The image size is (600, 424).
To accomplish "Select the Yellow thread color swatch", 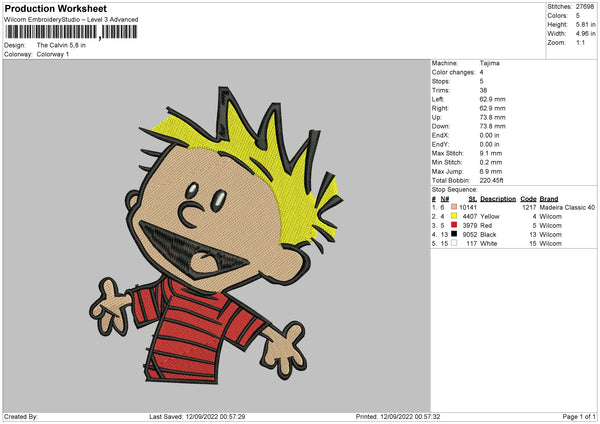I will 454,216.
